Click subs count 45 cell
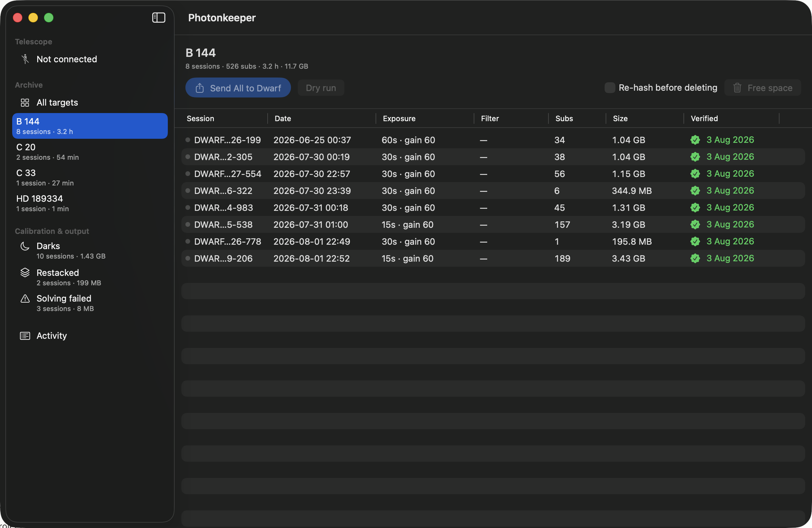This screenshot has width=812, height=528. 560,207
